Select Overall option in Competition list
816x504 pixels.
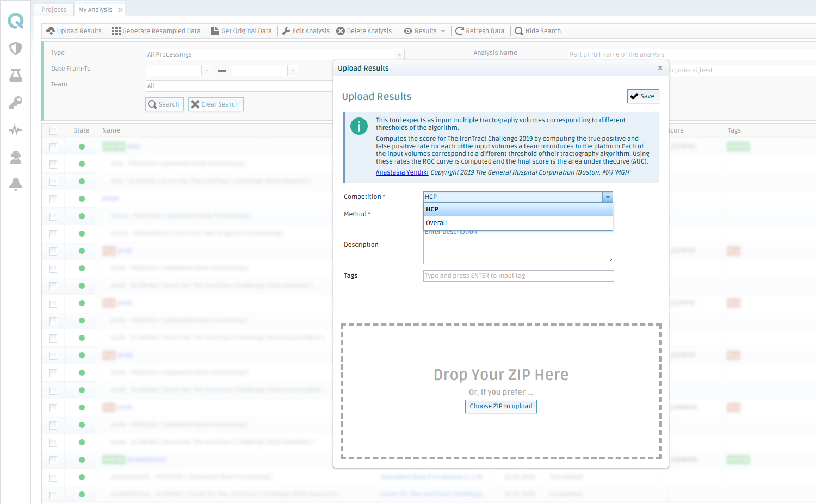[x=518, y=223]
